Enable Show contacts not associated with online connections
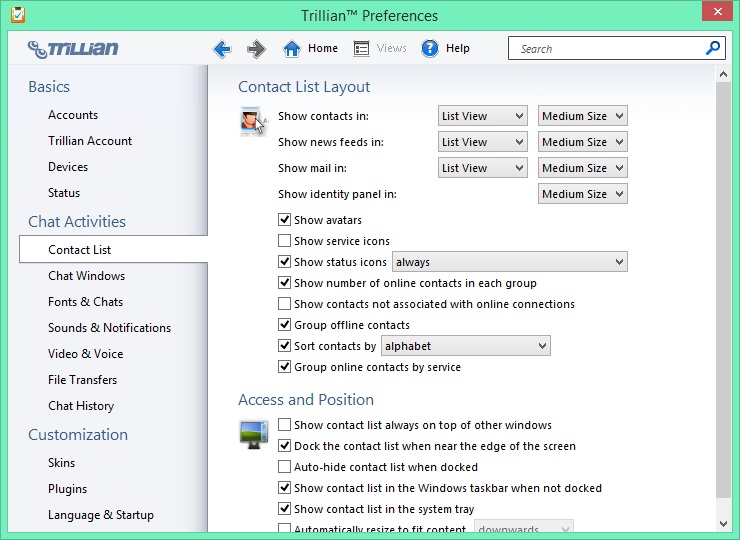 click(284, 304)
